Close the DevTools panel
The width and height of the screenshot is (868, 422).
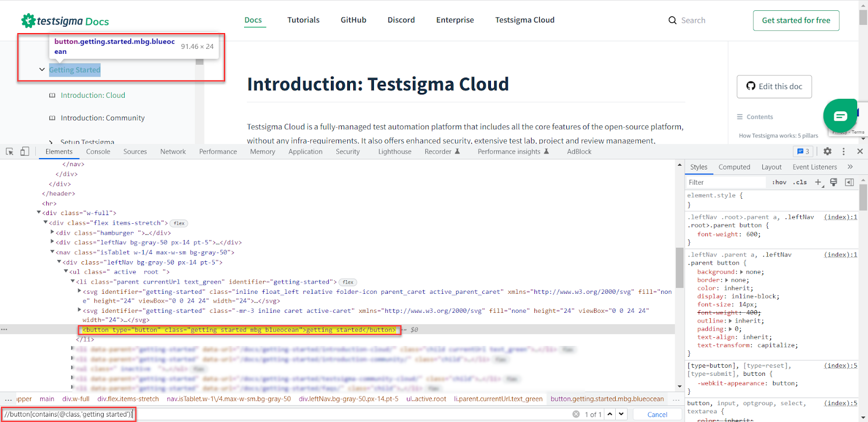(860, 152)
